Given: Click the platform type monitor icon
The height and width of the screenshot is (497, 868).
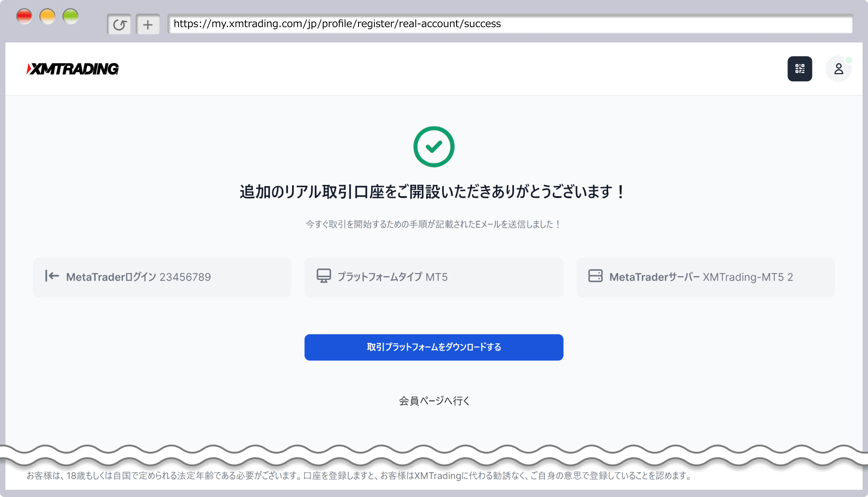Looking at the screenshot, I should click(x=324, y=276).
